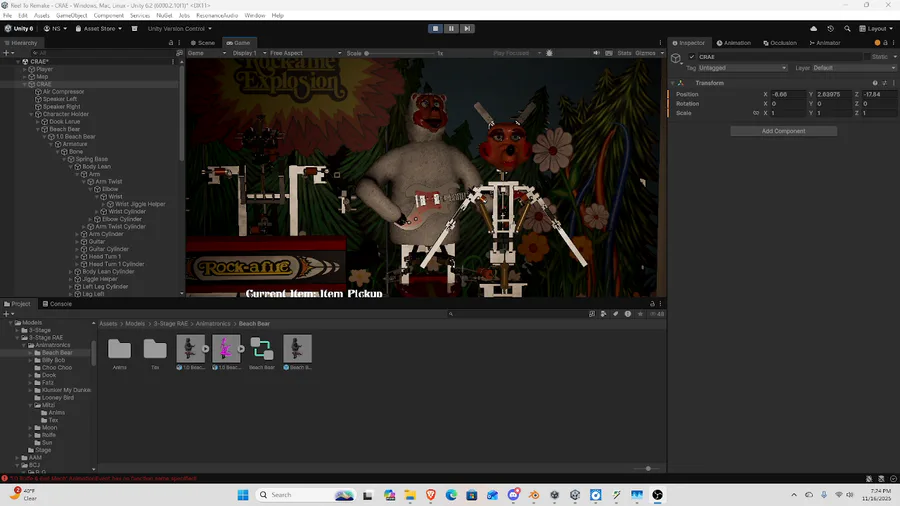
Task: Open the Component menu
Action: click(x=108, y=15)
